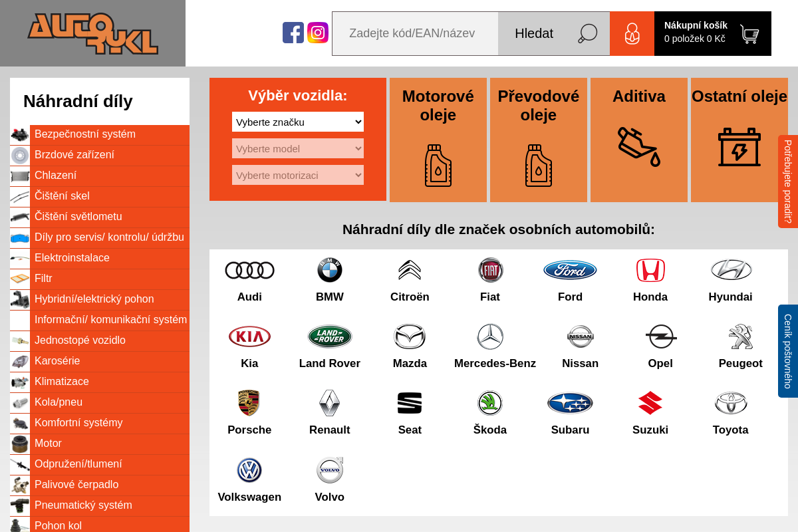
Task: Open the Facebook page icon
Action: click(x=293, y=33)
